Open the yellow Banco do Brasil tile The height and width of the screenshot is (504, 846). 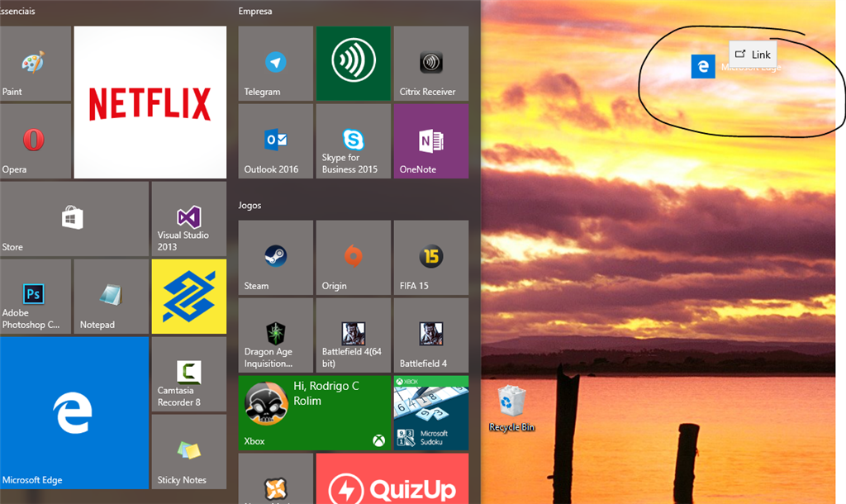pos(189,297)
